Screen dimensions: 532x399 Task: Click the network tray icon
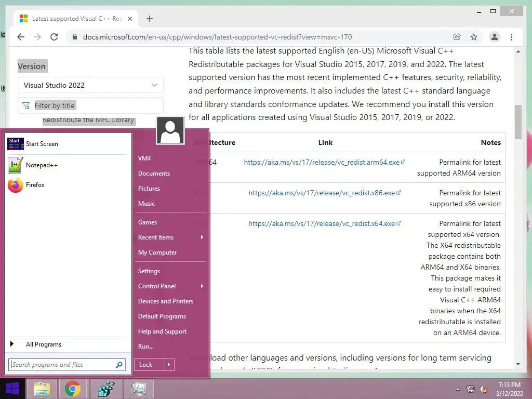pos(470,389)
